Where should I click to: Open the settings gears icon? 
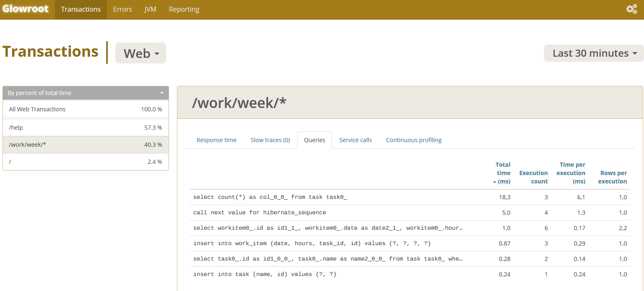click(632, 9)
